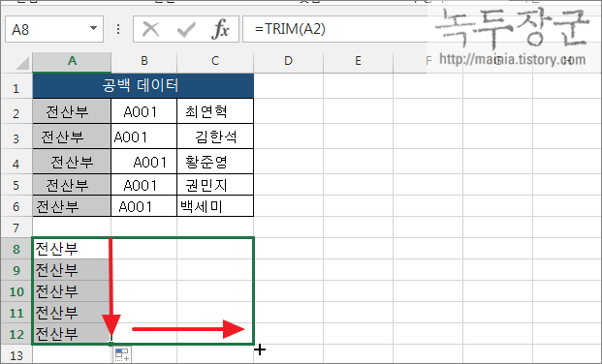This screenshot has width=602, height=364.
Task: Select column E header
Action: [358, 61]
